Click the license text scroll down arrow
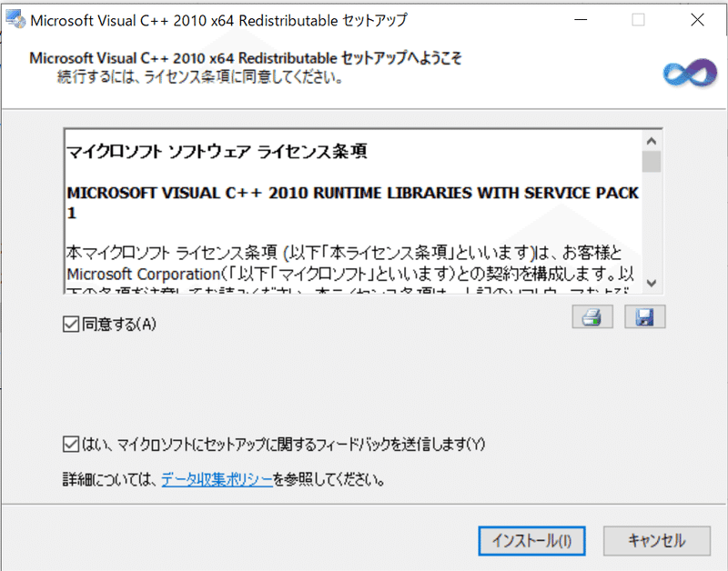Image resolution: width=728 pixels, height=571 pixels. pos(652,283)
